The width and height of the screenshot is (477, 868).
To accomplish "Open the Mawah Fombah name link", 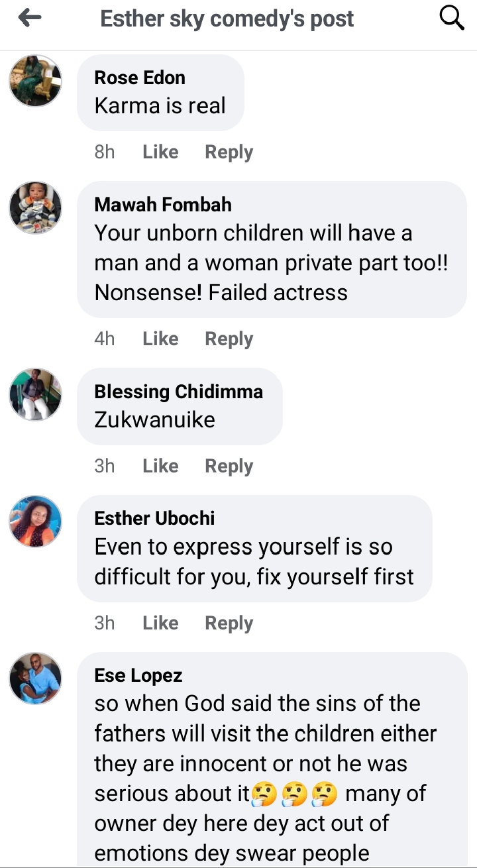I will (163, 205).
